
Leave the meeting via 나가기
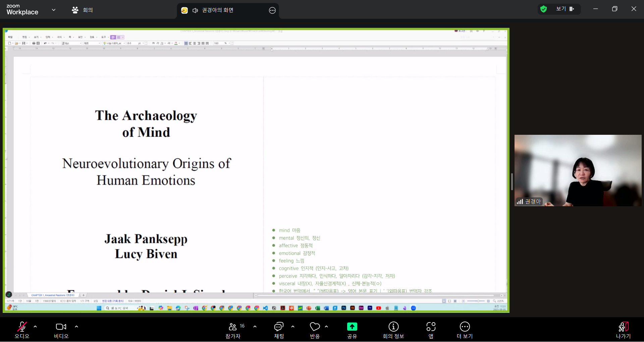tap(623, 330)
